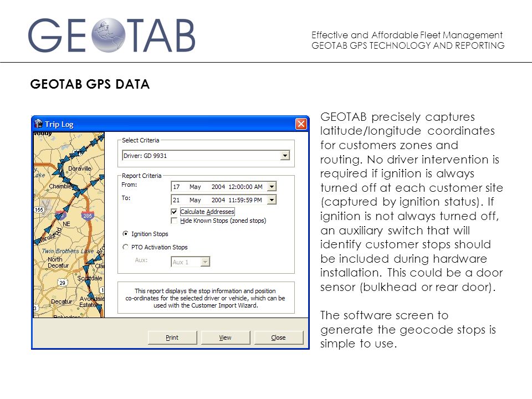Click the From date field showing 17 May 2004
The height and width of the screenshot is (399, 532).
pos(223,187)
